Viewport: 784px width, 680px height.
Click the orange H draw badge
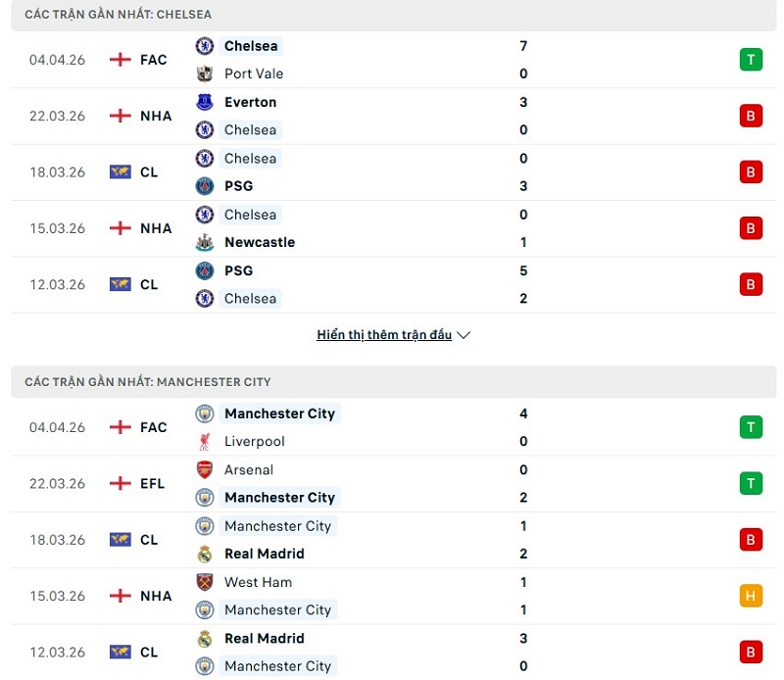(751, 596)
